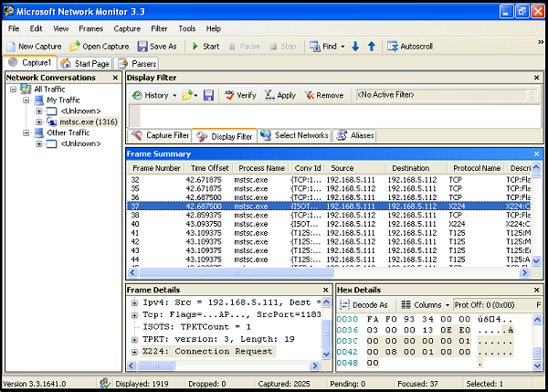
Task: Click save filter floppy icon in Display Filter
Action: click(208, 95)
